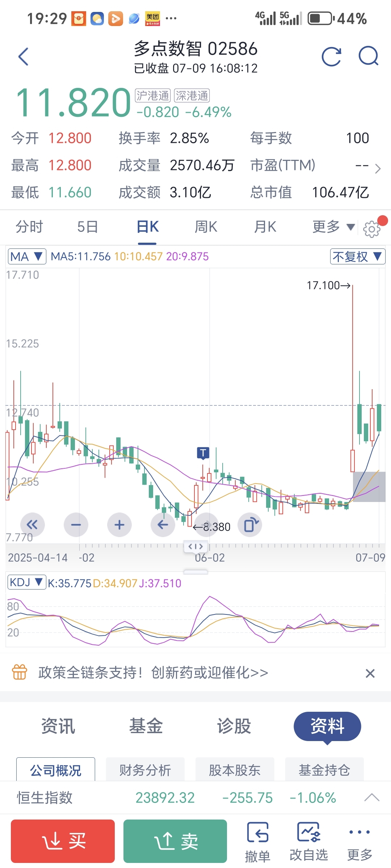Refresh the stock quote
The width and height of the screenshot is (391, 868).
tap(331, 57)
